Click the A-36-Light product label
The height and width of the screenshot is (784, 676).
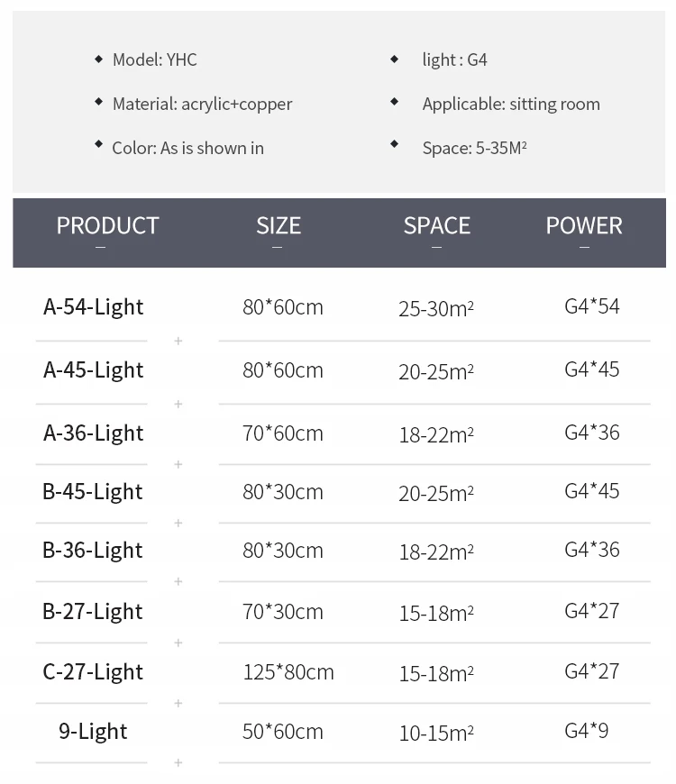tap(93, 433)
